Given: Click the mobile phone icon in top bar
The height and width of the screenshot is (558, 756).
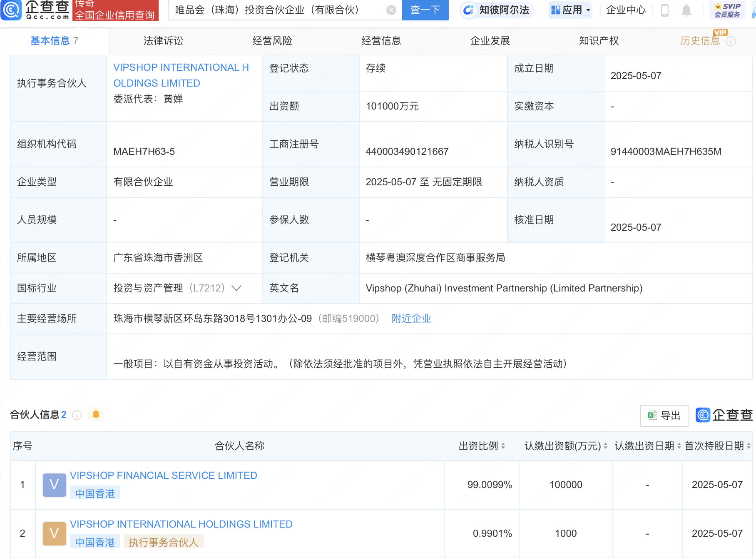Looking at the screenshot, I should click(x=664, y=11).
